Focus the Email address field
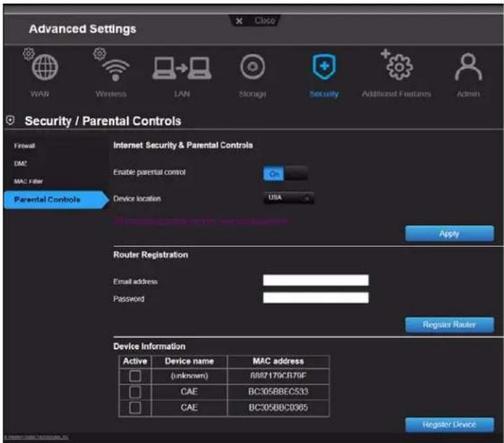 [x=315, y=280]
